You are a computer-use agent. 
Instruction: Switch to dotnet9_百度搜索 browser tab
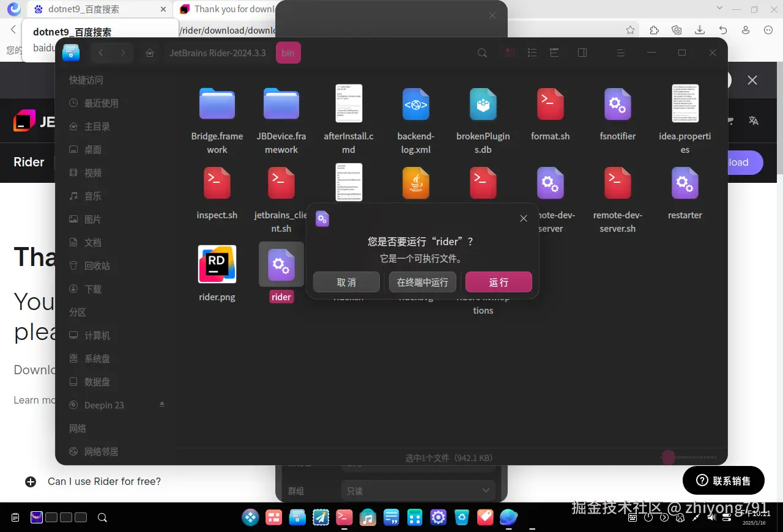tap(98, 9)
